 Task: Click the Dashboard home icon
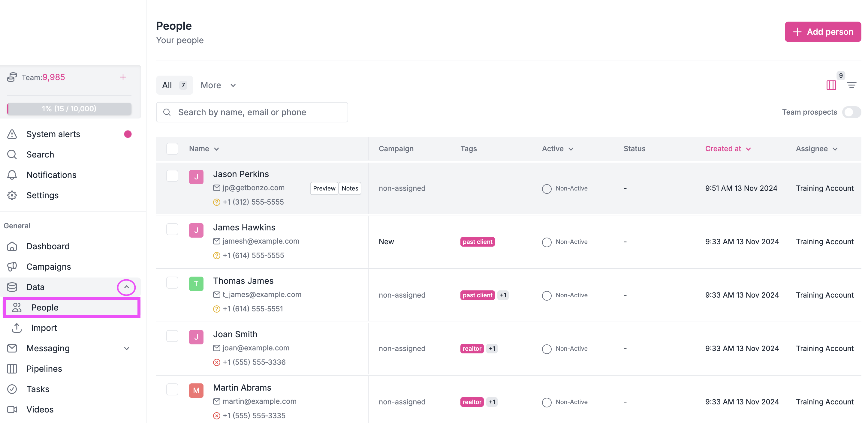pyautogui.click(x=12, y=246)
